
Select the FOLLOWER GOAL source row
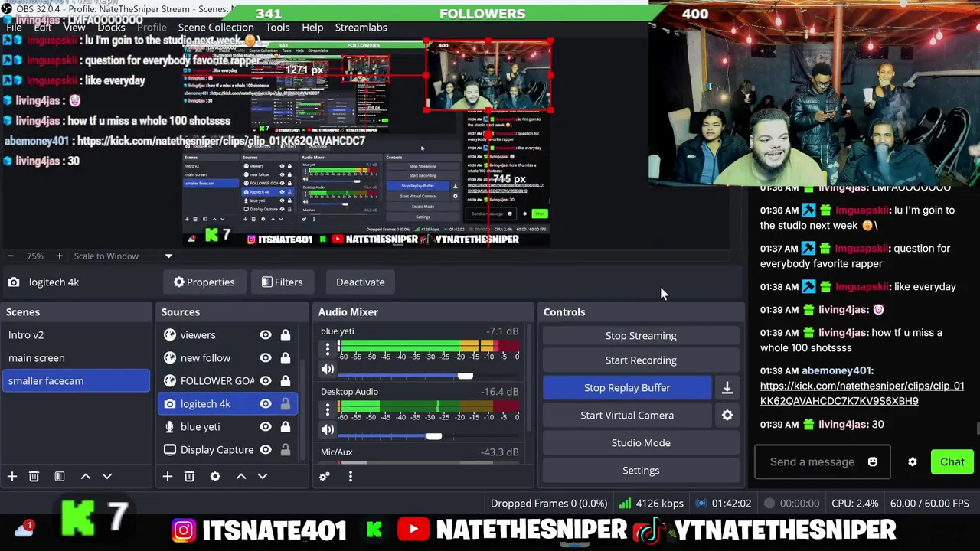point(227,381)
